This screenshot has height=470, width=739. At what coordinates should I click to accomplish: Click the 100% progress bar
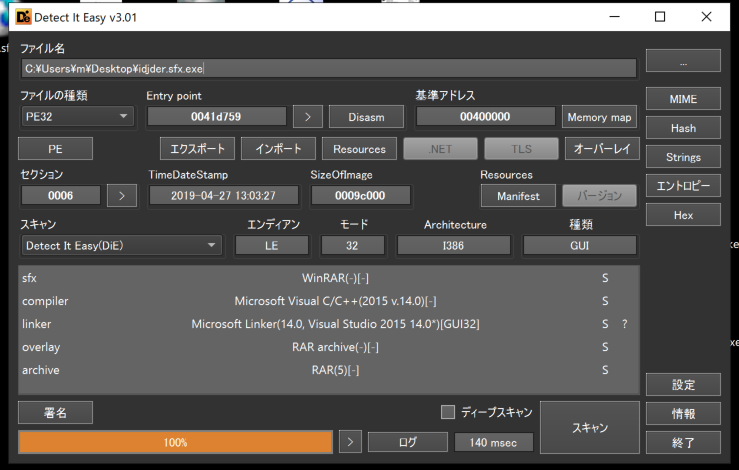(175, 442)
